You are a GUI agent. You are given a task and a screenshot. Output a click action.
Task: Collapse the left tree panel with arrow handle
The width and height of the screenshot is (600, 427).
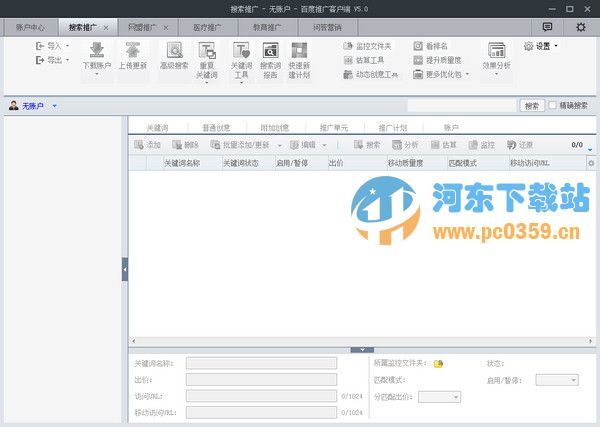pyautogui.click(x=125, y=269)
